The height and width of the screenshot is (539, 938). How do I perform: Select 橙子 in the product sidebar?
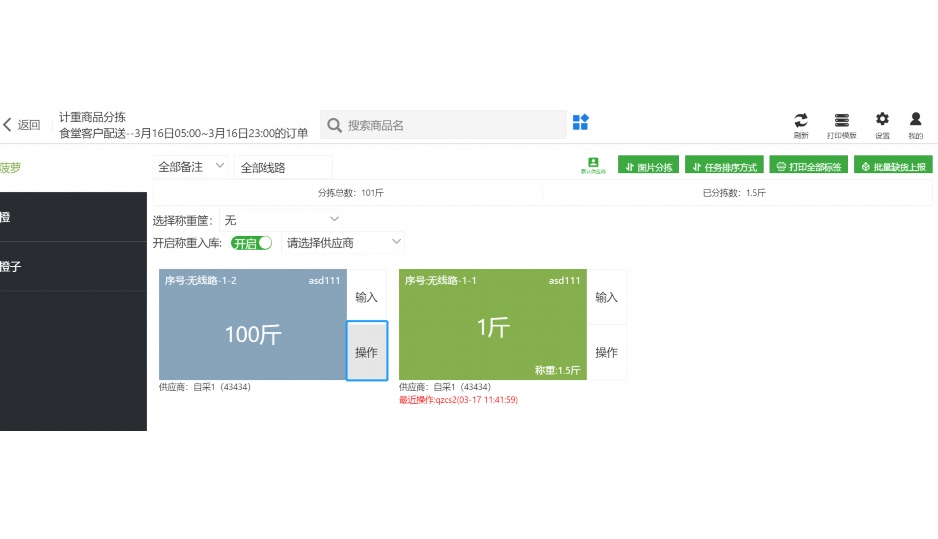tap(12, 267)
